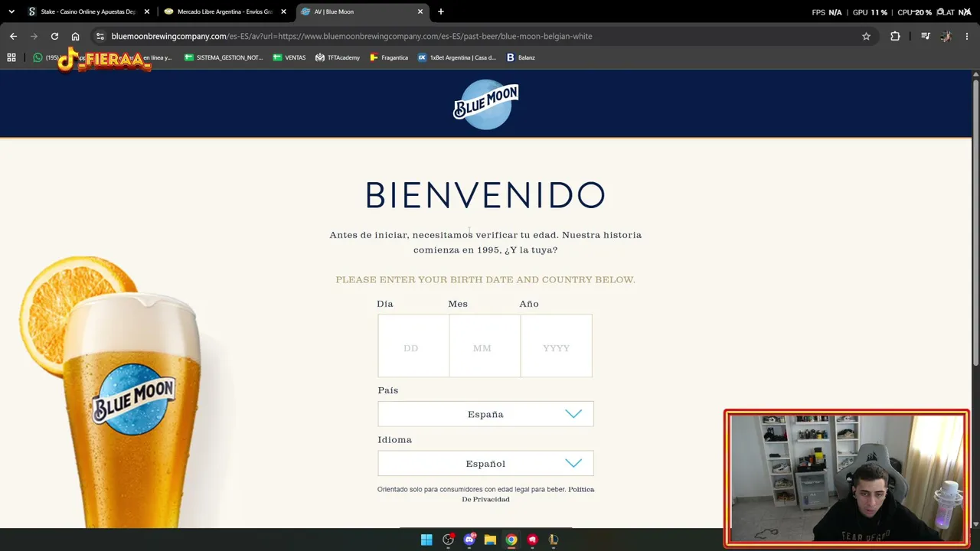
Task: Open the TFTAcademy bookmark
Action: point(338,57)
